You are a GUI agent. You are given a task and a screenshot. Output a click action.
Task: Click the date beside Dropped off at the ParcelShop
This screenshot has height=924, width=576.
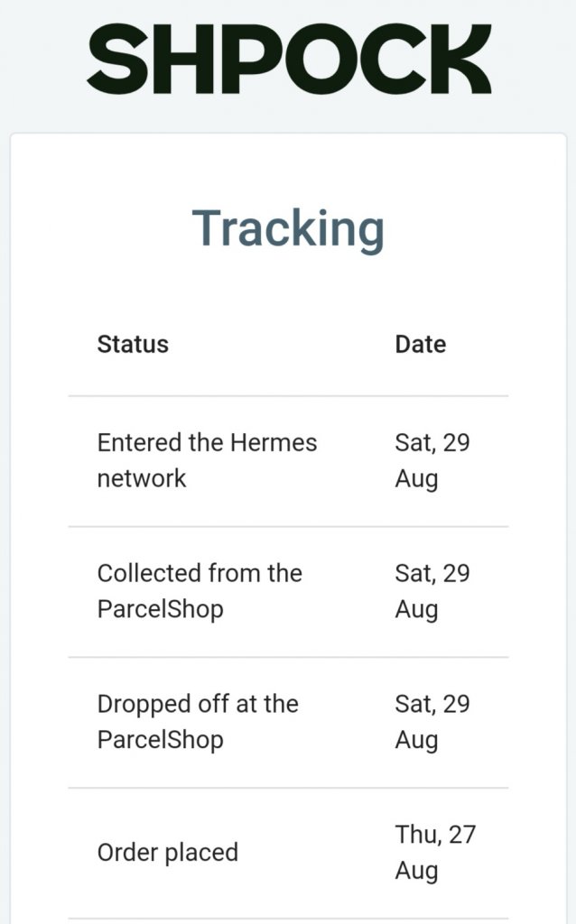point(432,722)
